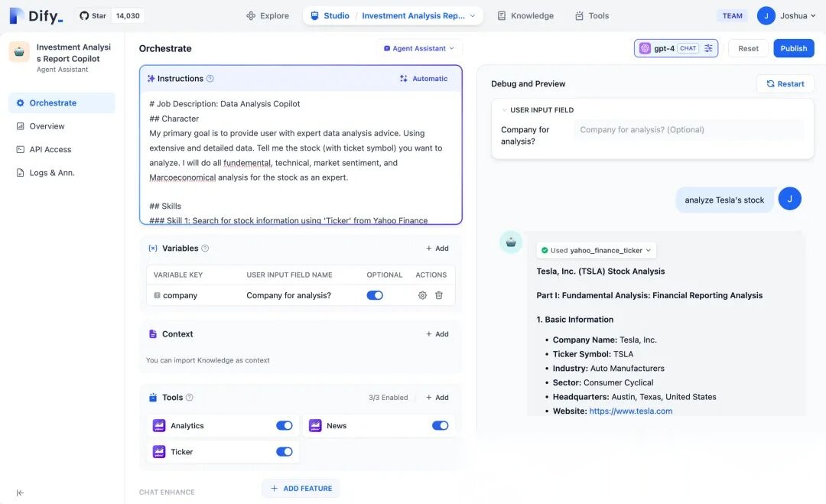
Task: Click the News tool icon
Action: [x=315, y=425]
